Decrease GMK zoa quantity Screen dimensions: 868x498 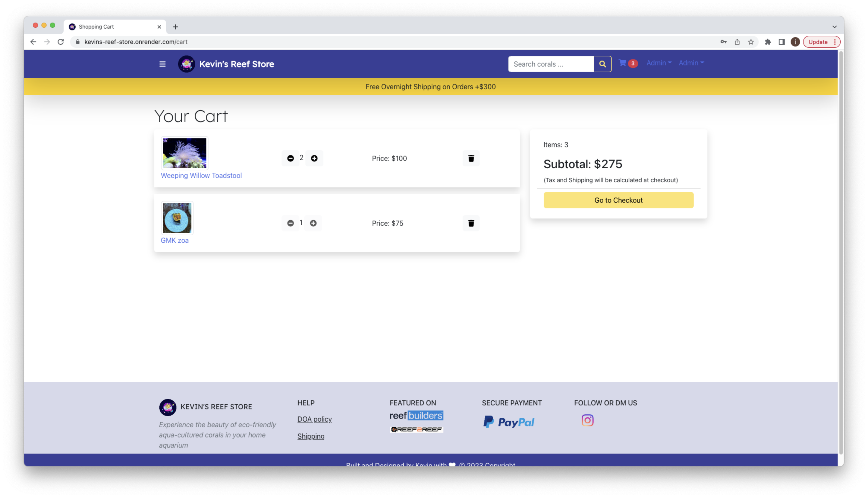pos(290,223)
